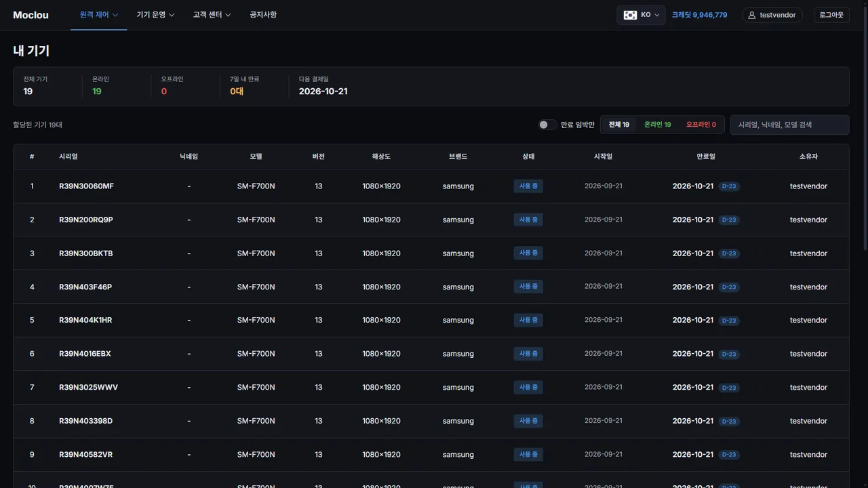Focus the 시리얼, 닉네임, 모델 검색 field
868x488 pixels.
coord(789,125)
